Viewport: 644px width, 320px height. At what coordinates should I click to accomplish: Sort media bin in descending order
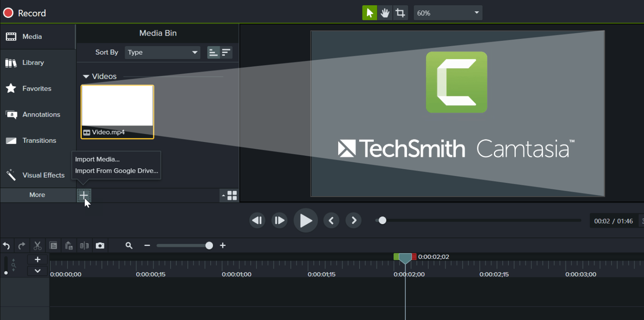(x=226, y=52)
